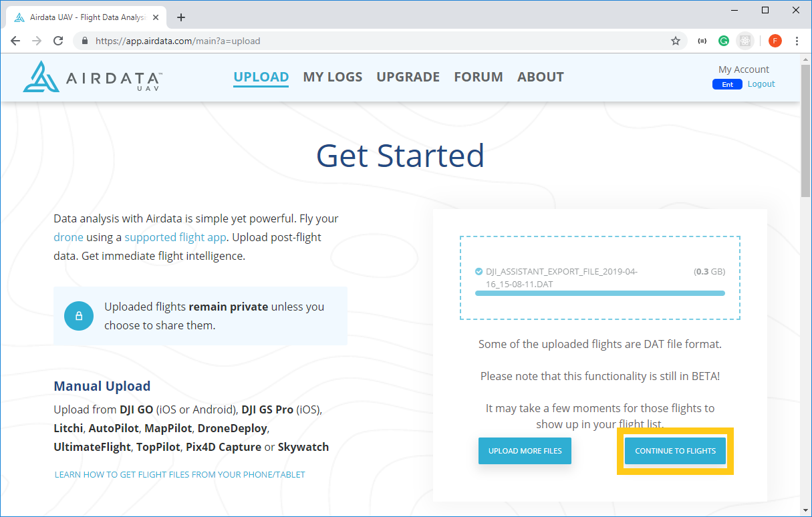The image size is (812, 517).
Task: Click the 0.3 GB file size text
Action: pyautogui.click(x=709, y=272)
